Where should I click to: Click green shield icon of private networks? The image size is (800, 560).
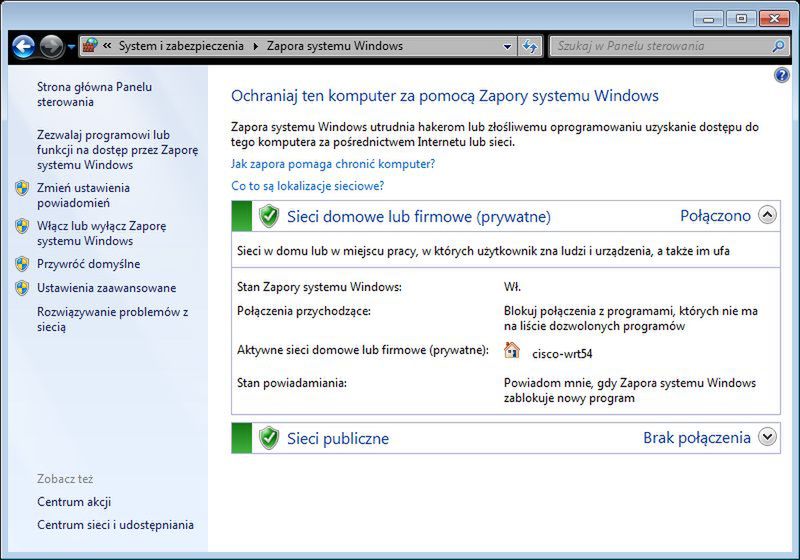pyautogui.click(x=268, y=216)
